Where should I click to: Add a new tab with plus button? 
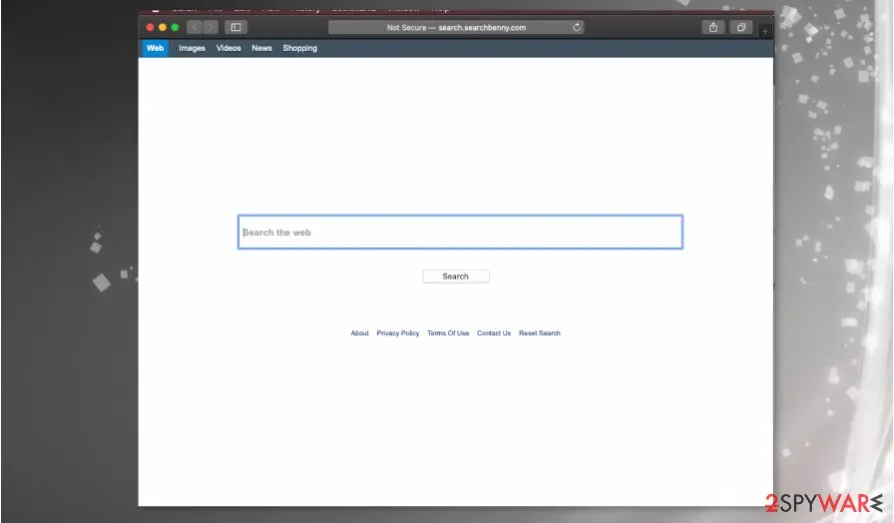click(765, 31)
